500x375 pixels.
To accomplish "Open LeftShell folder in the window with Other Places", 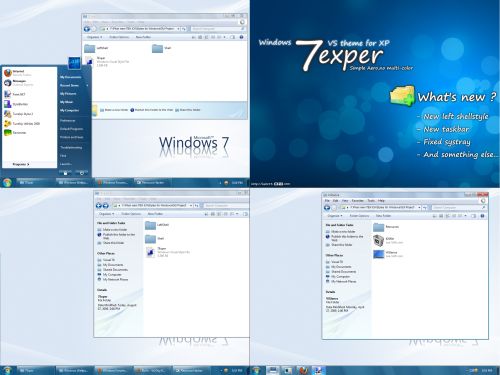I will pos(157,225).
